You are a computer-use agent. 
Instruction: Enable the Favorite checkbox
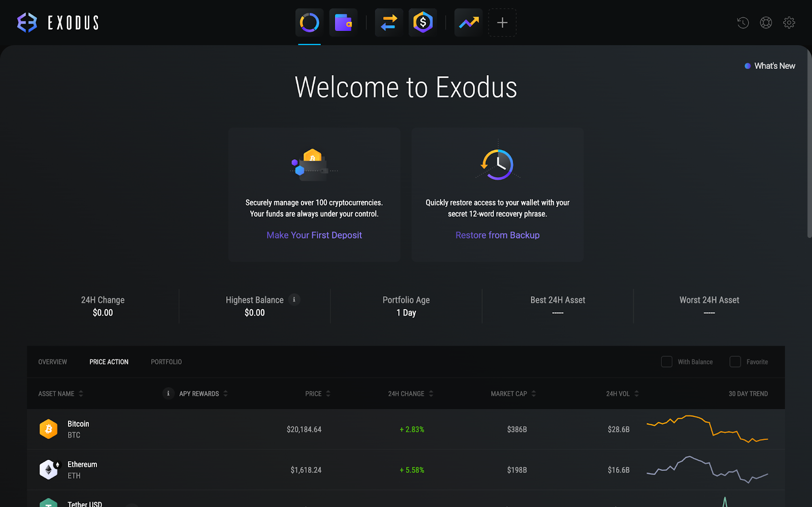735,361
